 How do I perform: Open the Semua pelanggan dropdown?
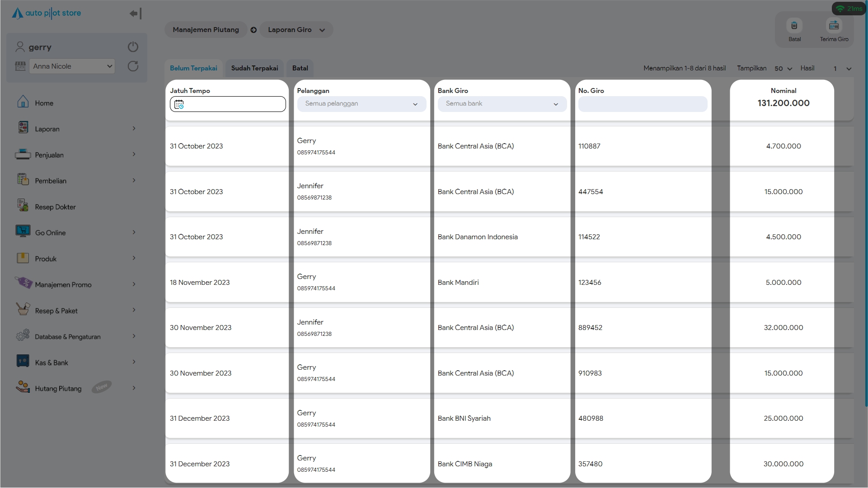[361, 104]
